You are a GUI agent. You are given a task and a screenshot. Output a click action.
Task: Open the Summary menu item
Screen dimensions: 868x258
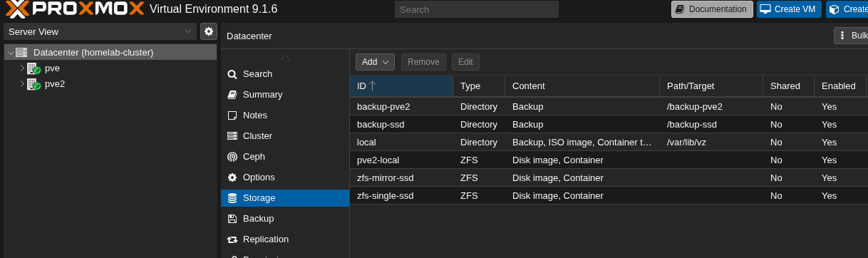tap(285, 95)
